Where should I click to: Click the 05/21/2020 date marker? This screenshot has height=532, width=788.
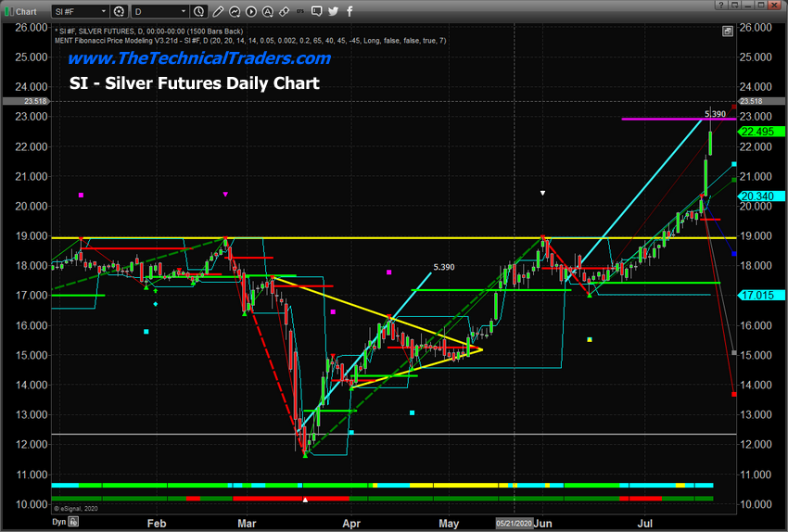click(515, 523)
